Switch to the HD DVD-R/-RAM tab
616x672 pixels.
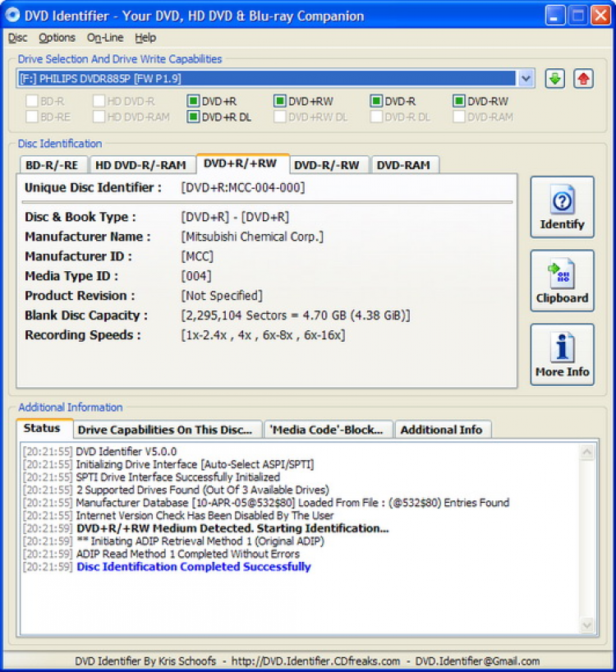141,165
